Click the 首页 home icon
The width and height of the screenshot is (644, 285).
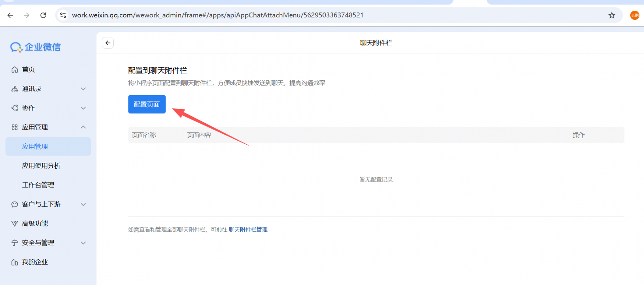pos(14,70)
